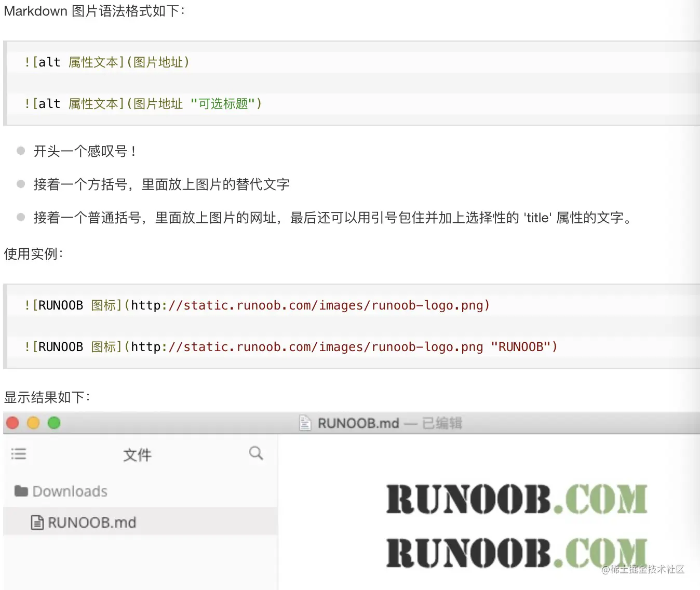Click the second RUNOOB.COM logo image
This screenshot has width=700, height=590.
517,553
